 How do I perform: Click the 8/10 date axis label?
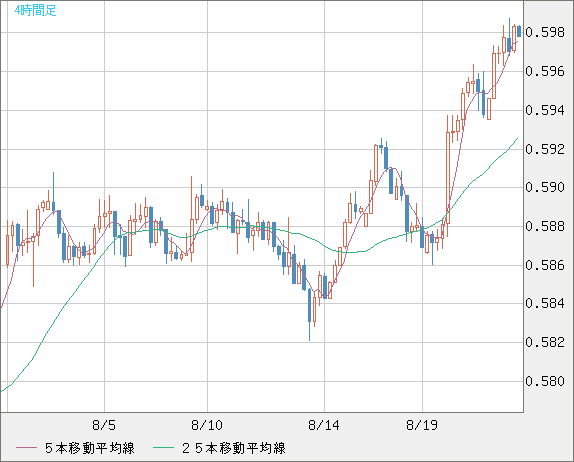(x=207, y=425)
